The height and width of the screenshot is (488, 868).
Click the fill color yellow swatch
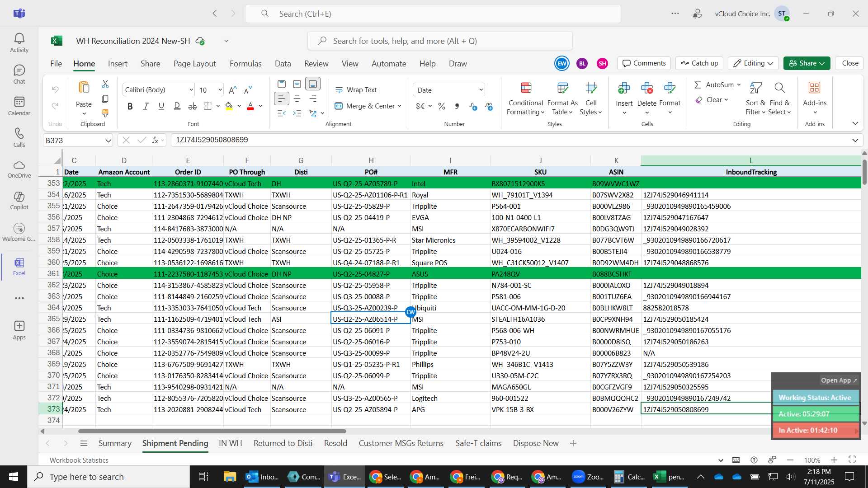[x=229, y=106]
